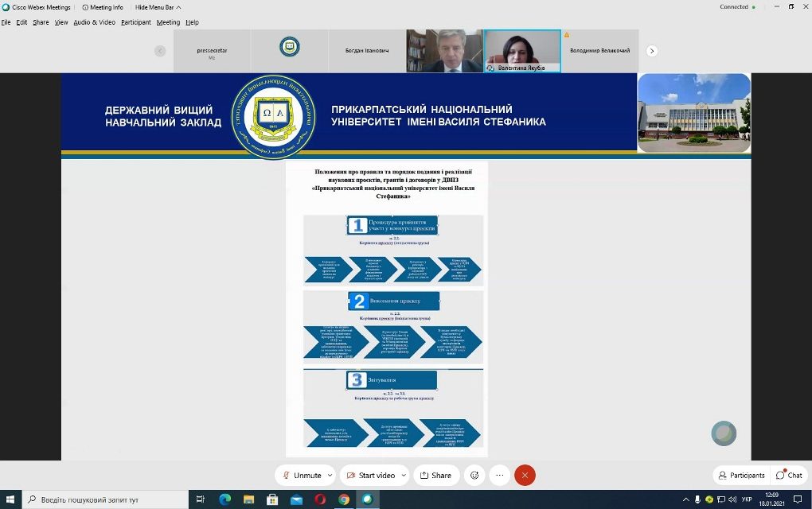
Task: Click the red leave meeting button
Action: pos(525,476)
